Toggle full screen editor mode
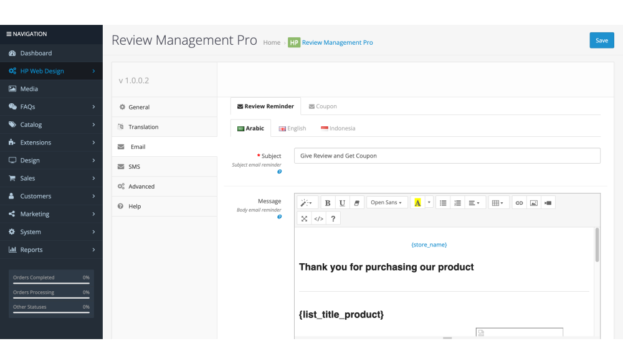This screenshot has width=623, height=364. 304,218
